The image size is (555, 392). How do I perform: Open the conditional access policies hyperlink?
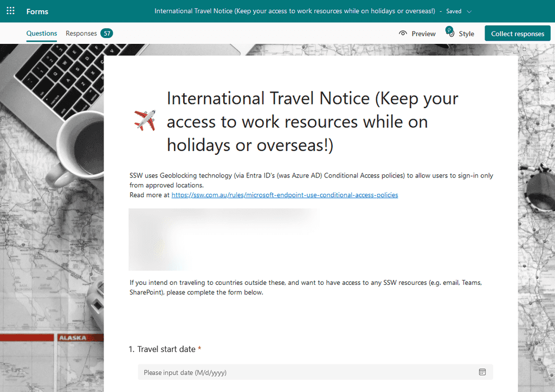click(x=285, y=194)
